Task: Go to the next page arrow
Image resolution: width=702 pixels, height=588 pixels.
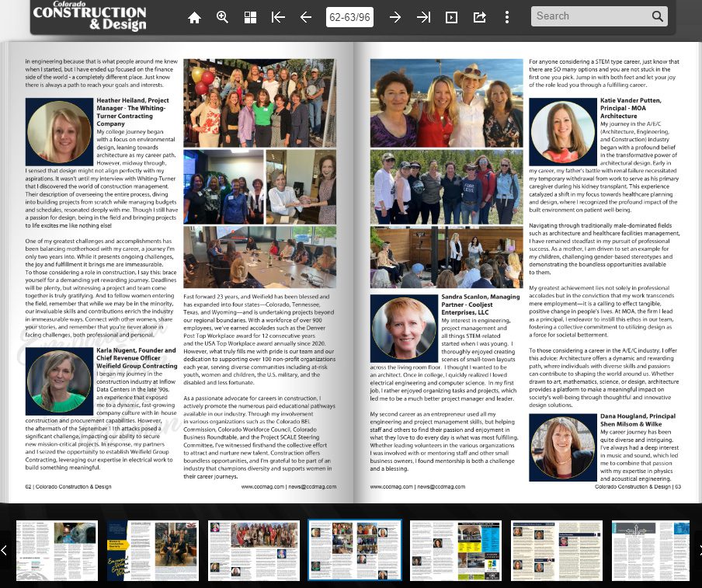Action: [x=394, y=17]
